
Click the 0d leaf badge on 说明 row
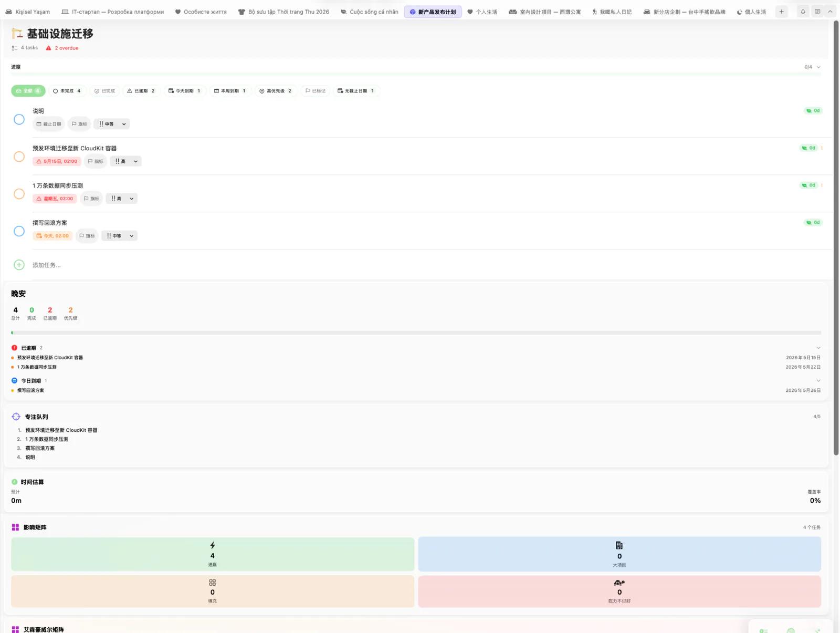[x=813, y=111]
